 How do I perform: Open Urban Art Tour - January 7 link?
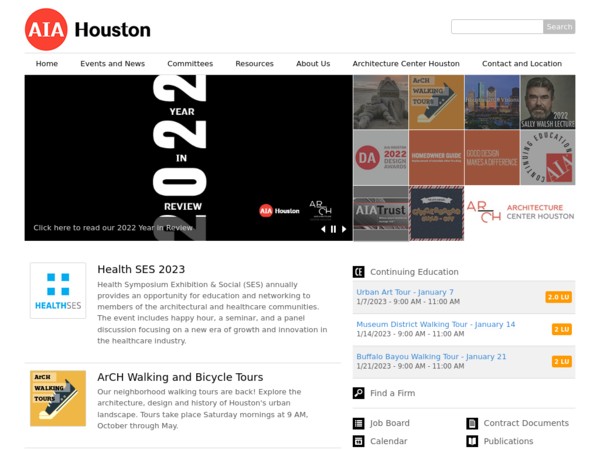point(405,292)
